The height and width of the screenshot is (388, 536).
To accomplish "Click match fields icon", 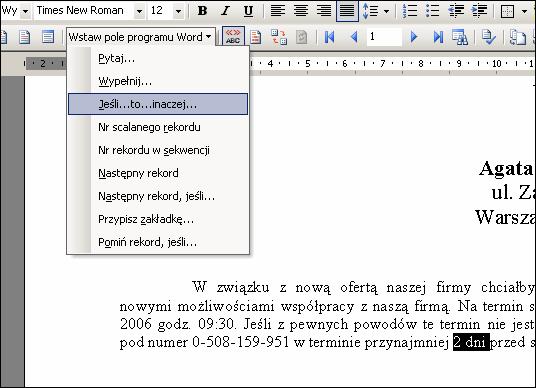I will coord(279,37).
